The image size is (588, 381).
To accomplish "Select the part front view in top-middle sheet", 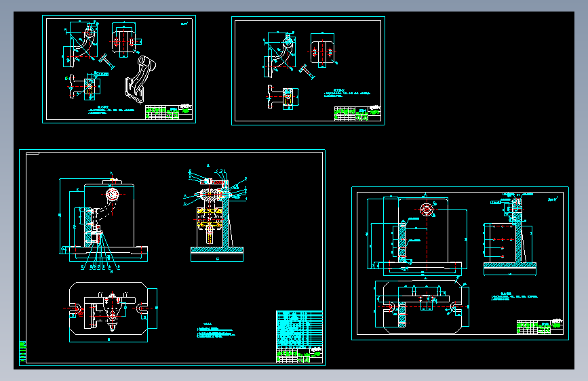I will [x=279, y=55].
